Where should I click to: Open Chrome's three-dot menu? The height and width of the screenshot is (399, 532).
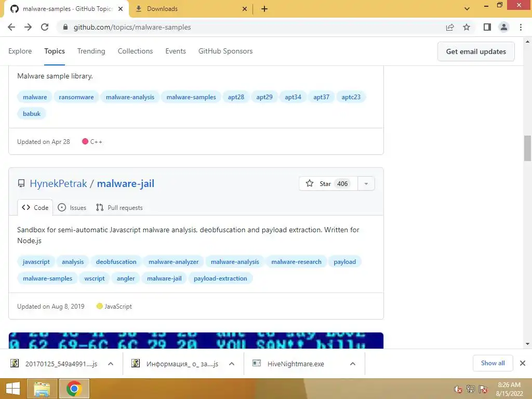(521, 27)
